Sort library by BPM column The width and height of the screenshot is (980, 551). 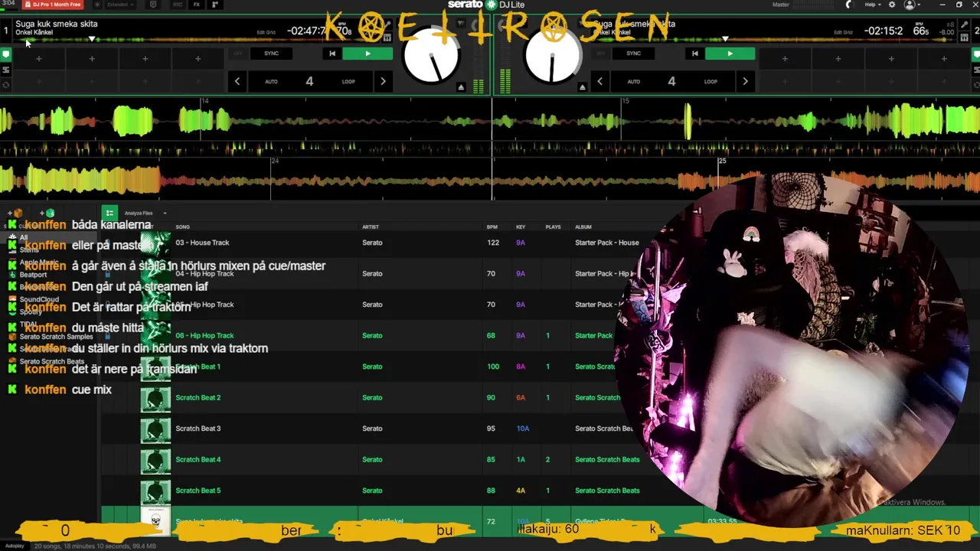coord(492,227)
